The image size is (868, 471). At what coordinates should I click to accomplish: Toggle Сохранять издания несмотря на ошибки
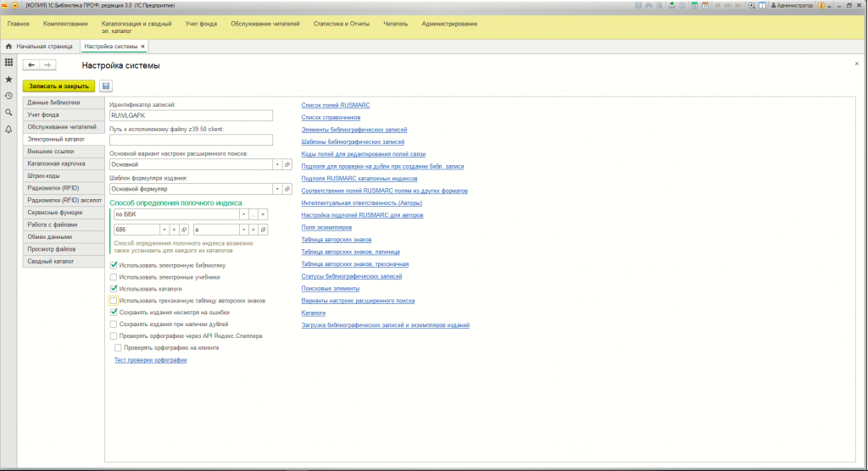click(114, 312)
